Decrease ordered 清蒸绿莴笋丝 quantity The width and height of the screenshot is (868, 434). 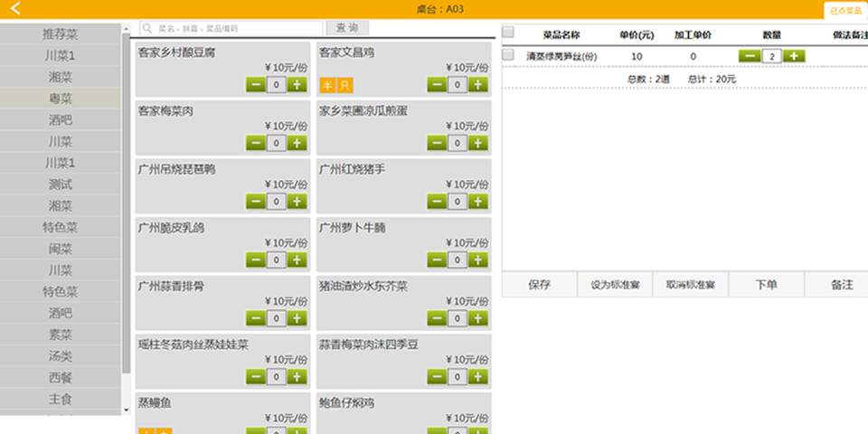(749, 56)
